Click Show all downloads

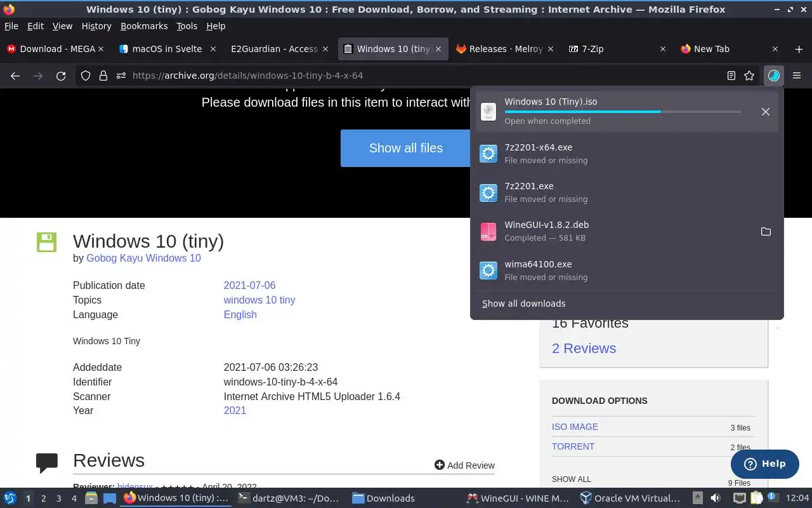pyautogui.click(x=524, y=304)
